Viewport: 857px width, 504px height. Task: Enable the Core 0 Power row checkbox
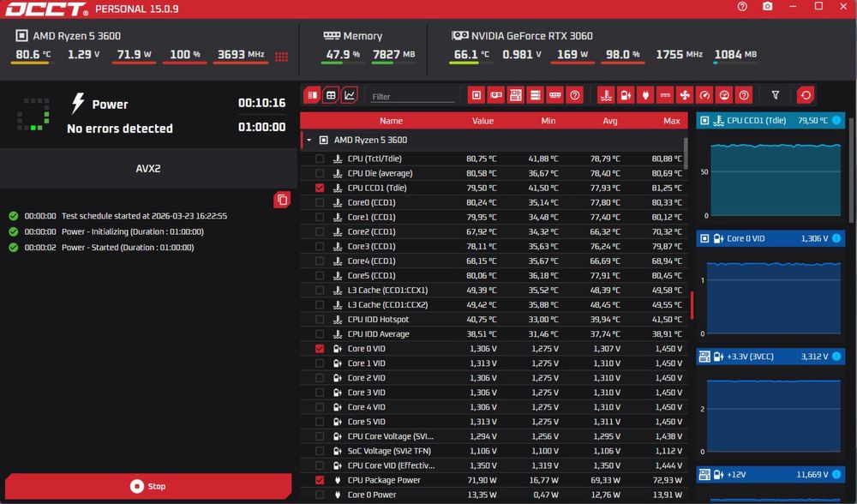320,495
